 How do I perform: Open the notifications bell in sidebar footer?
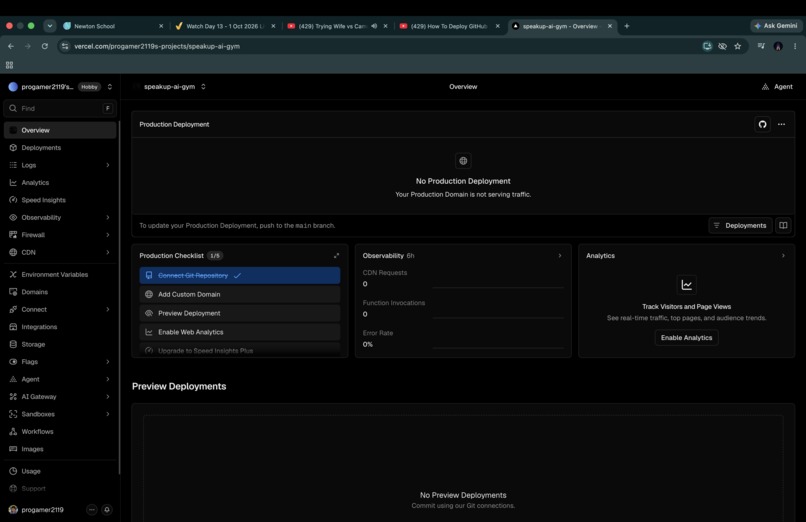coord(107,510)
